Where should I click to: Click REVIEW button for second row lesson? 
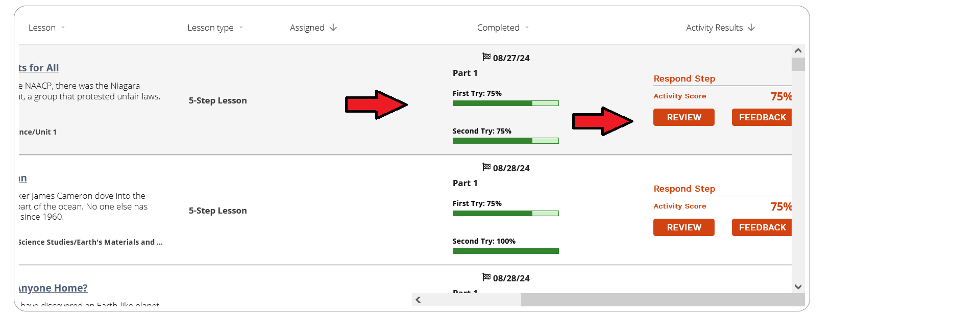coord(684,227)
